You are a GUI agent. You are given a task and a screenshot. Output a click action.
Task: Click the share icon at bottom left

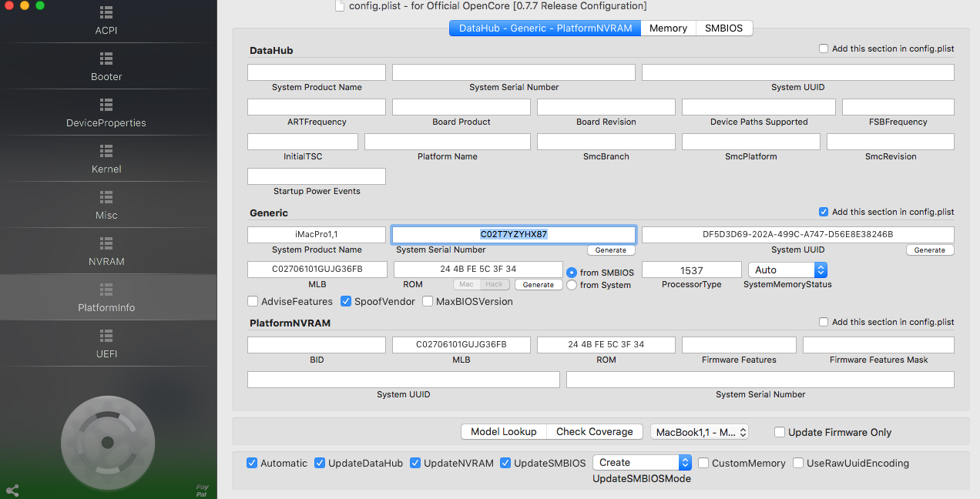tap(12, 490)
